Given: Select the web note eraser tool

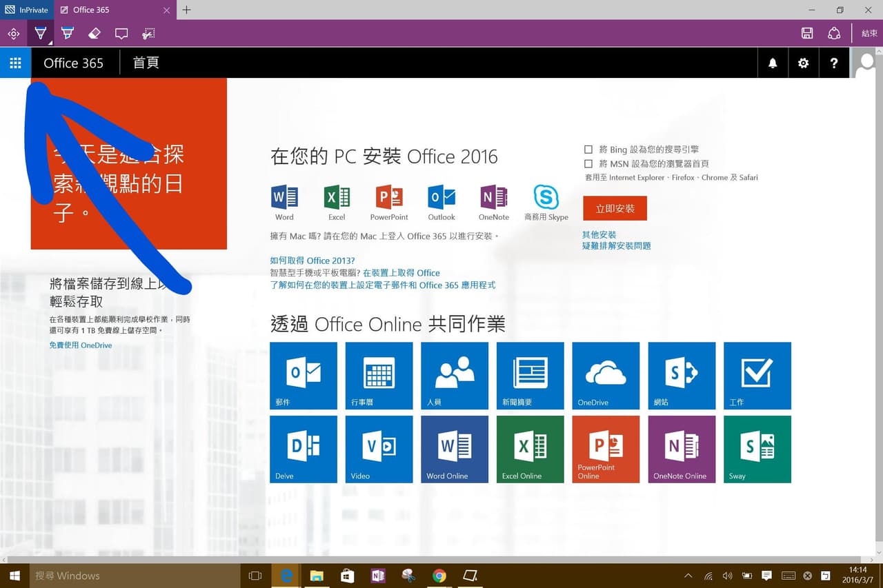Looking at the screenshot, I should pos(95,33).
